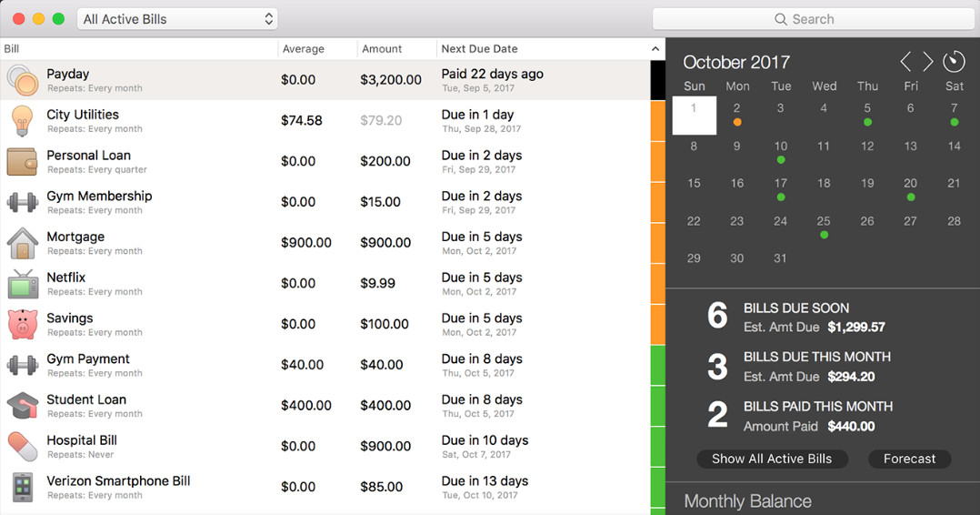Sort by Next Due Date column header
Image resolution: width=980 pixels, height=515 pixels.
point(479,49)
